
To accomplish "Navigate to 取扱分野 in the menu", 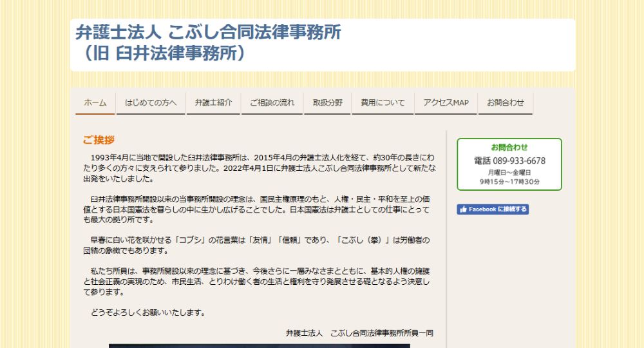I will point(327,103).
